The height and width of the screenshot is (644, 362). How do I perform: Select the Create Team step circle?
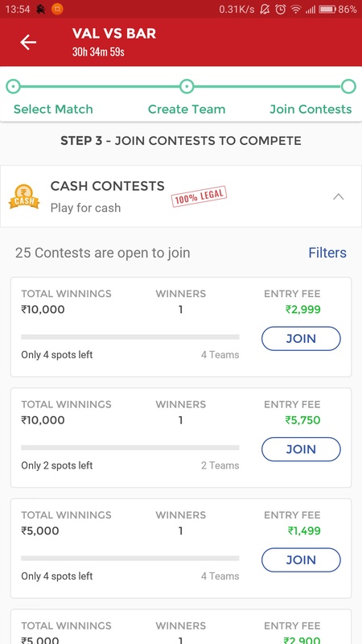pos(187,87)
